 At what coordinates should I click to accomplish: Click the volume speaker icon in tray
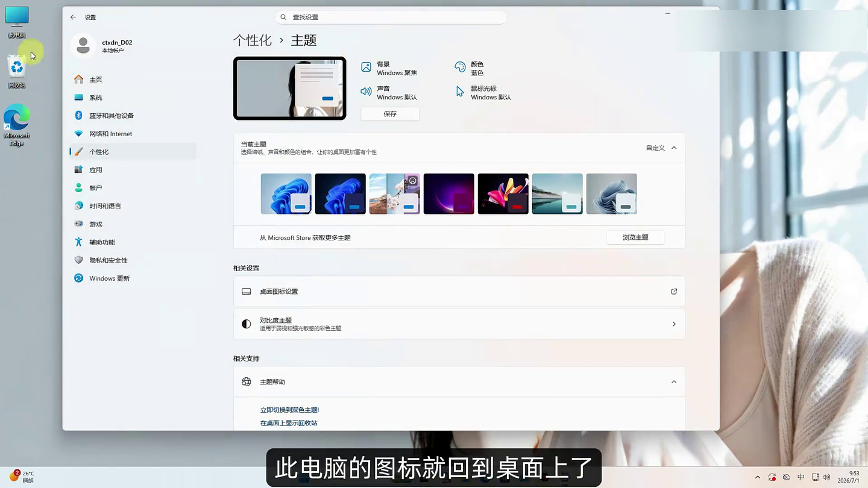pos(826,477)
